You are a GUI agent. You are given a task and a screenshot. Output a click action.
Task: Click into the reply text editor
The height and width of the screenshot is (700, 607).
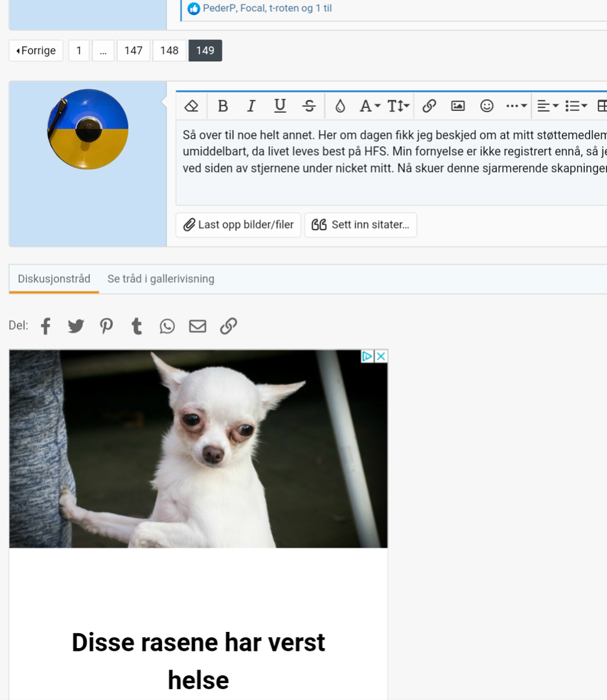[392, 163]
